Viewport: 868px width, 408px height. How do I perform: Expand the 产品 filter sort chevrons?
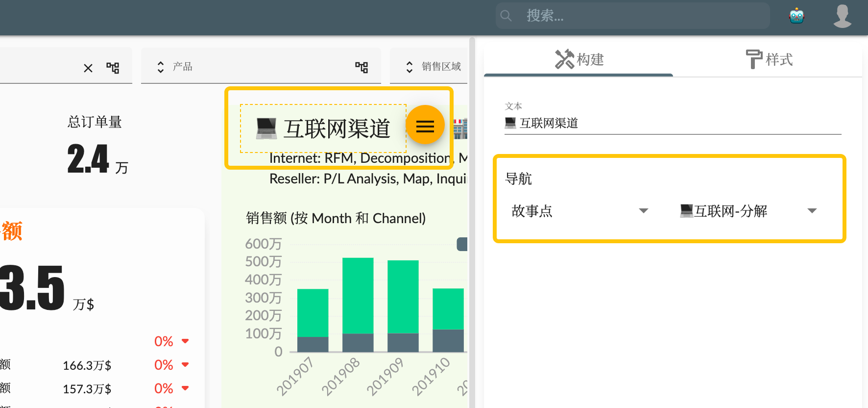pyautogui.click(x=161, y=67)
